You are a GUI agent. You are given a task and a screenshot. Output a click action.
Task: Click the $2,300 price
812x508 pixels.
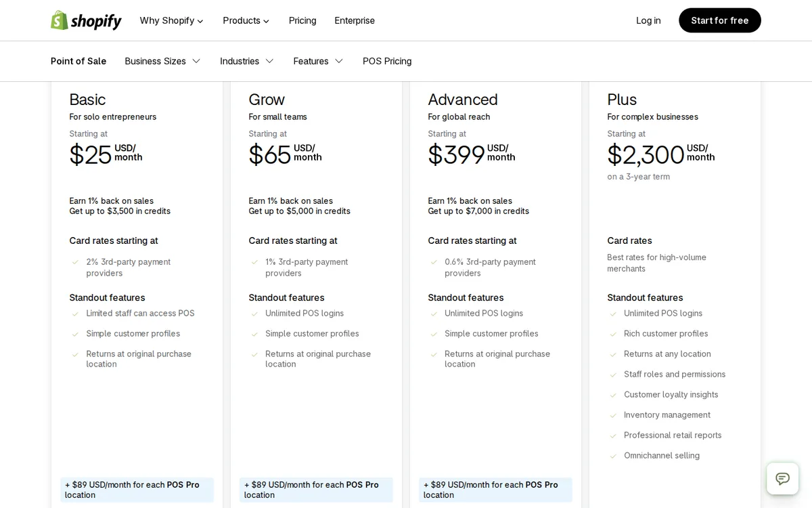[646, 154]
